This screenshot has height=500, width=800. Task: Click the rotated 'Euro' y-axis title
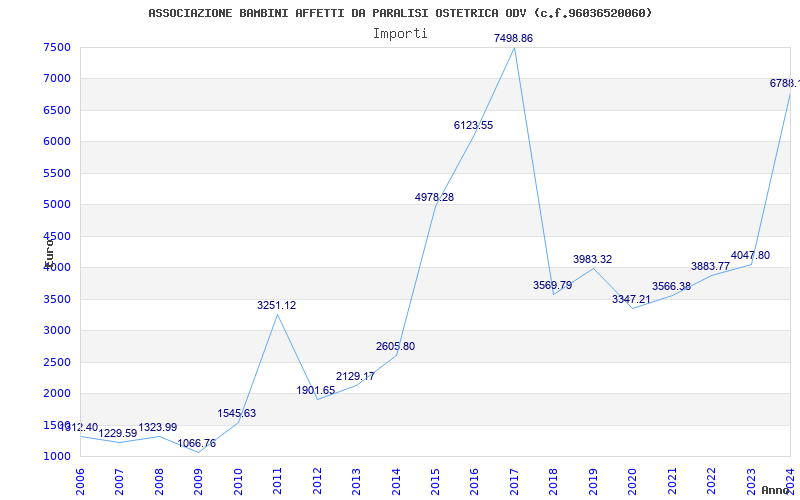point(49,252)
